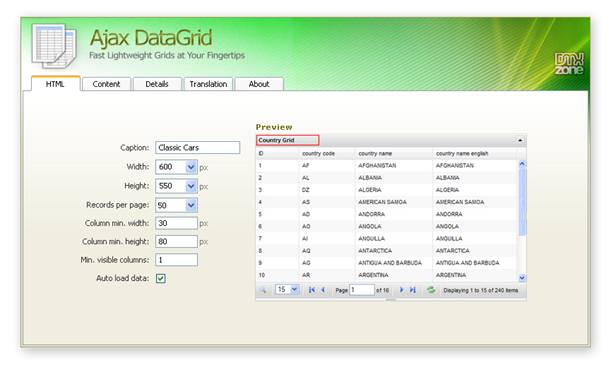Click the AR country code cell
The width and height of the screenshot is (611, 365).
[306, 275]
